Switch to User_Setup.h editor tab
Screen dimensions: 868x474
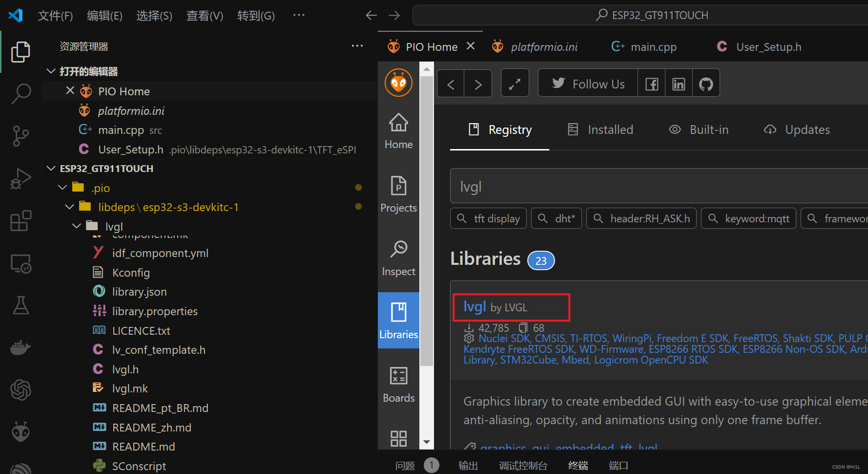[x=767, y=46]
